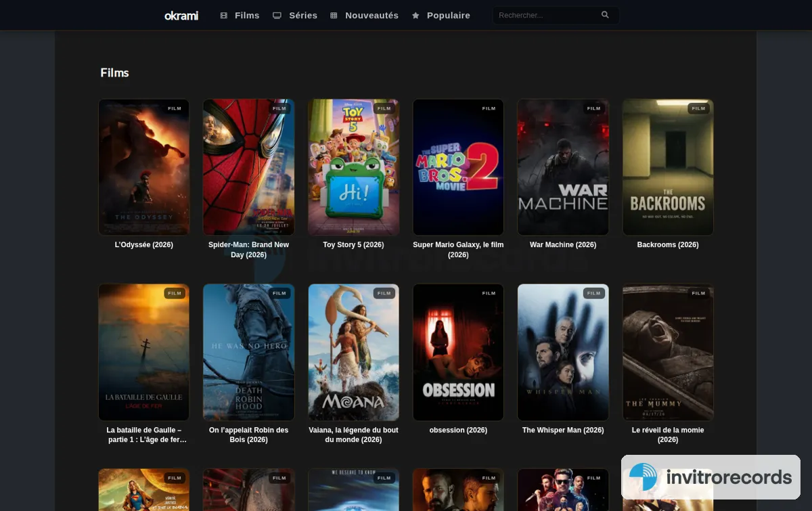The image size is (812, 511).
Task: Open the War Machine (2026) title link
Action: pyautogui.click(x=563, y=245)
